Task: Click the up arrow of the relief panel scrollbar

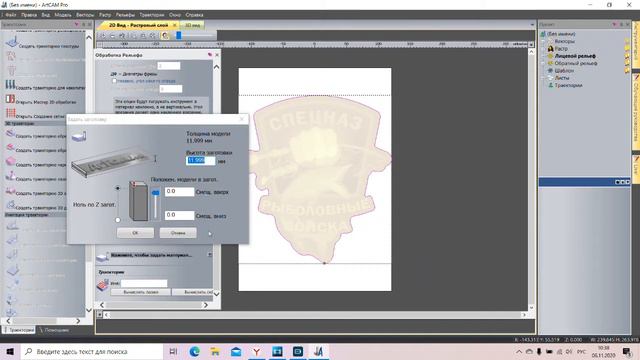Action: pyautogui.click(x=216, y=67)
